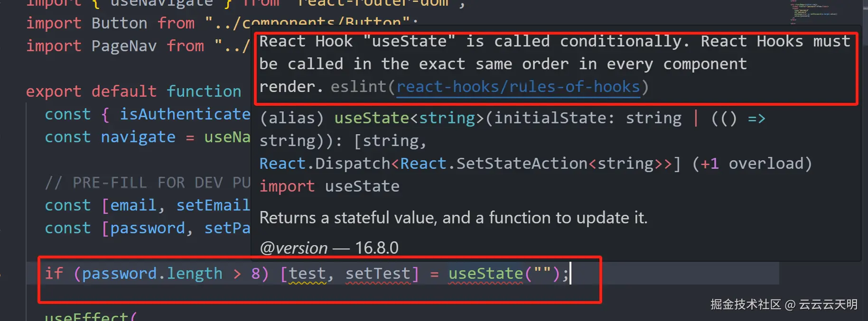Screen dimensions: 868x321
Task: Click the setTest variable with red squiggle
Action: pos(378,274)
